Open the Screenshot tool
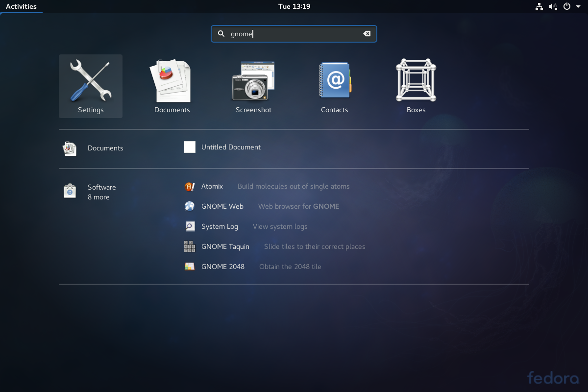Viewport: 588px width, 392px height. click(253, 86)
